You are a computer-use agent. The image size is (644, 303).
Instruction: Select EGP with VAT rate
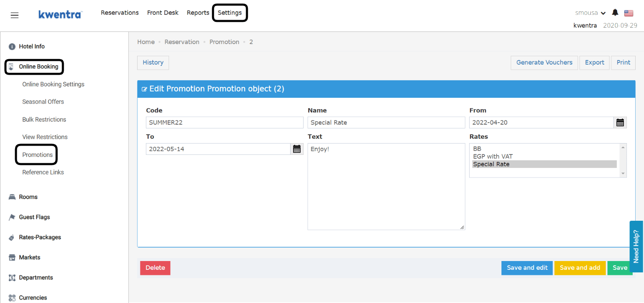pos(545,157)
